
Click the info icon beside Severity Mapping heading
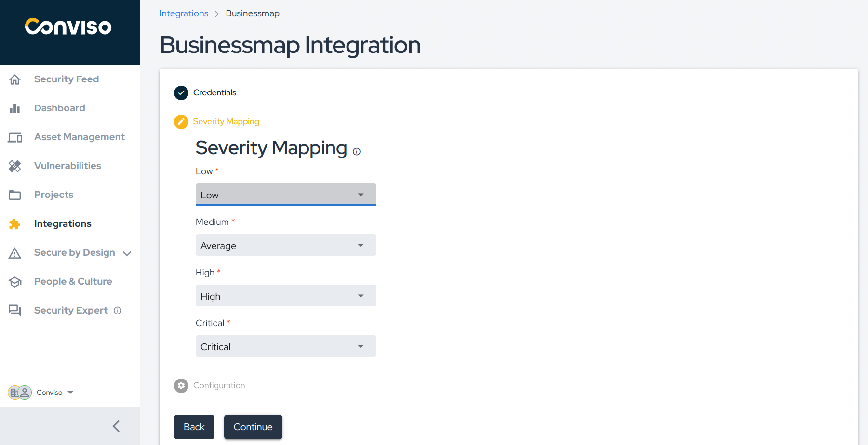357,151
